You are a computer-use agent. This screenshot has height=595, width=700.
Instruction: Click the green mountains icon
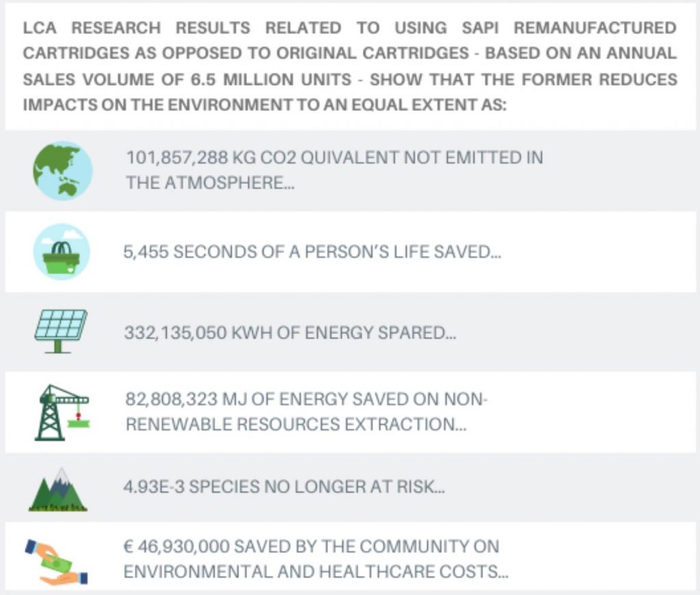click(x=58, y=490)
